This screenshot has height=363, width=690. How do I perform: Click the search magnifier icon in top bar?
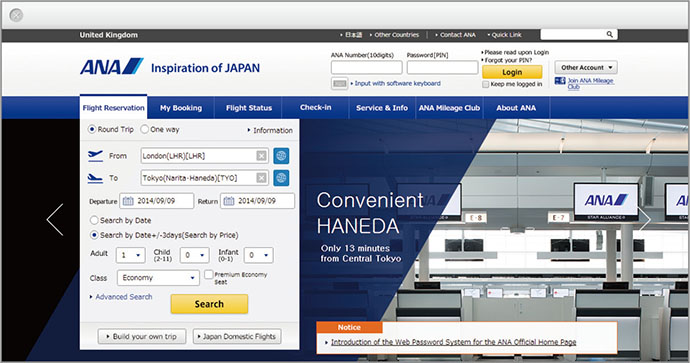pos(609,34)
